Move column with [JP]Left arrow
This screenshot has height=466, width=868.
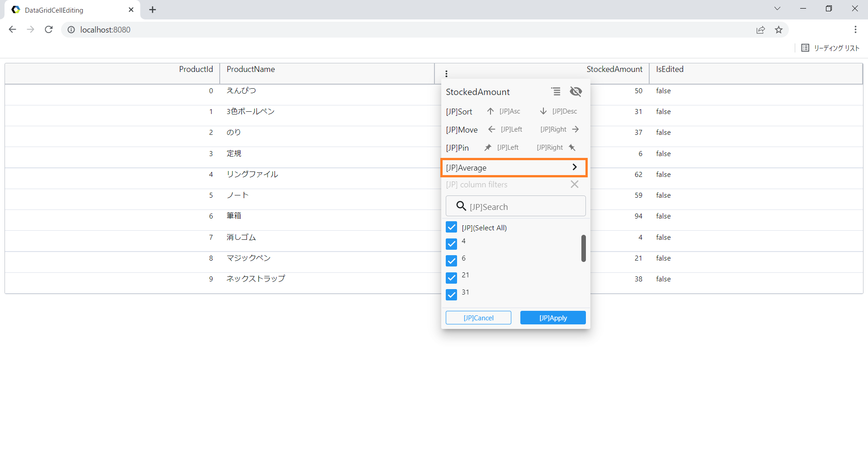pos(505,129)
